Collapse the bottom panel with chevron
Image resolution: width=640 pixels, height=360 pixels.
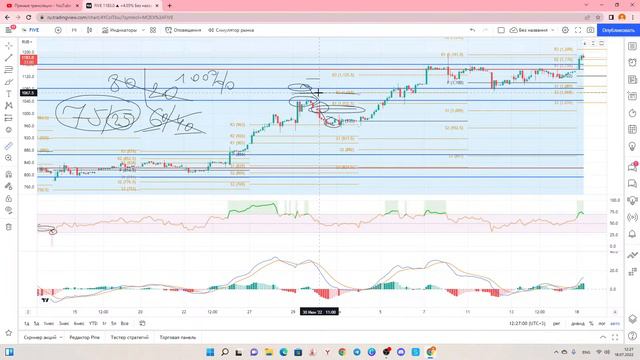[603, 337]
